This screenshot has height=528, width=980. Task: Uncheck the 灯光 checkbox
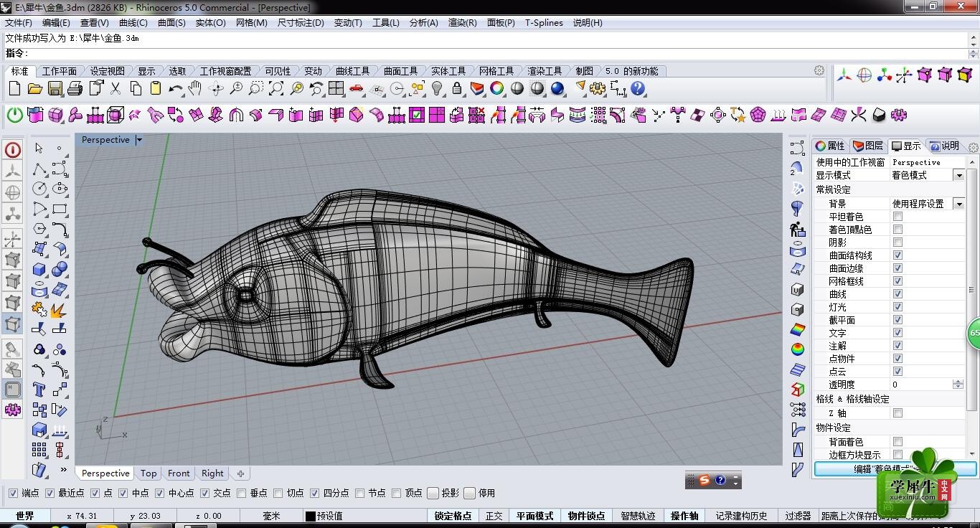point(897,307)
